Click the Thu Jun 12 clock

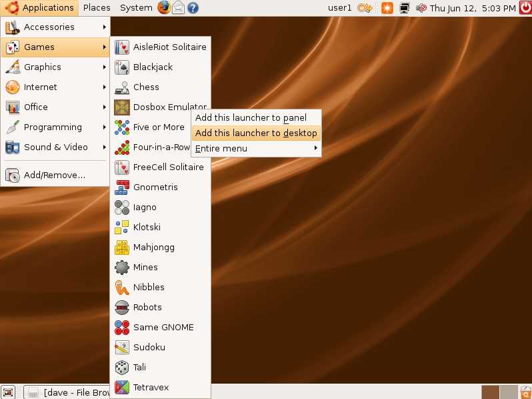[473, 8]
